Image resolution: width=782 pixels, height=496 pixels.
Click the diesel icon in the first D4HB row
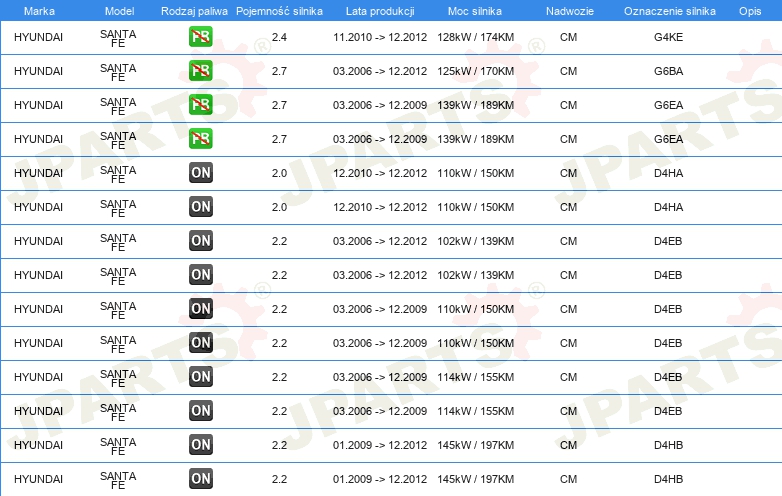pyautogui.click(x=200, y=445)
